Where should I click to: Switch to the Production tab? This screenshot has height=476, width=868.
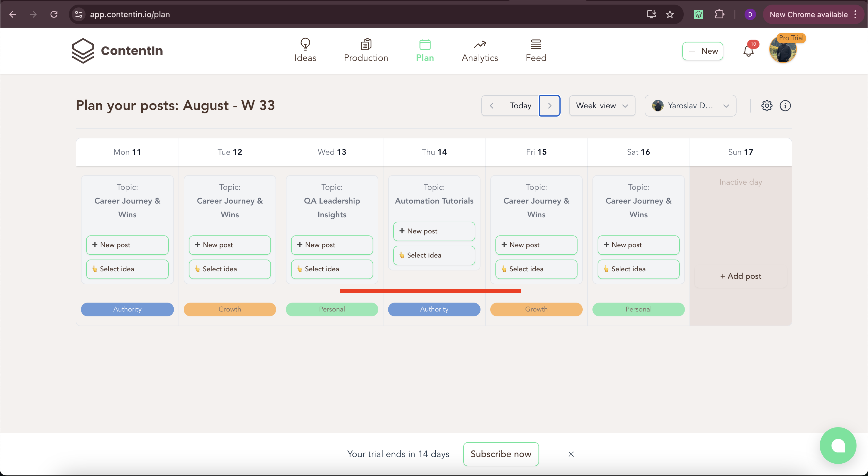pos(366,50)
